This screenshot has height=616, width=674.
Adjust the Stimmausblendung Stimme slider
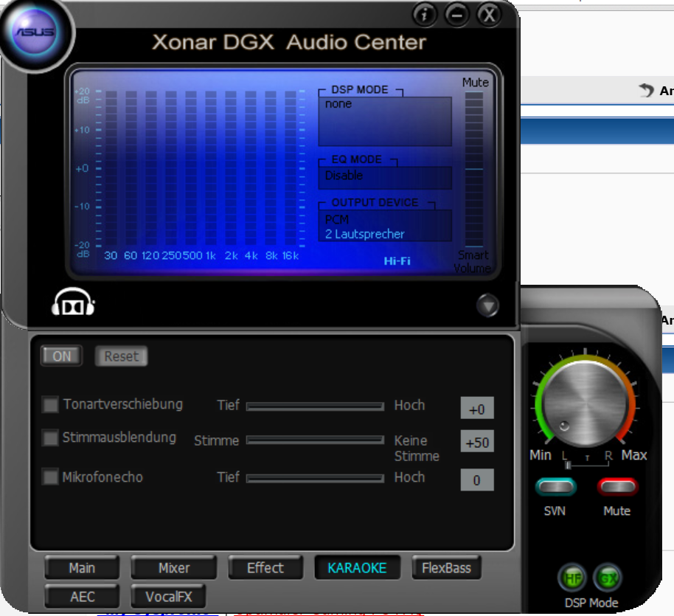click(x=315, y=440)
